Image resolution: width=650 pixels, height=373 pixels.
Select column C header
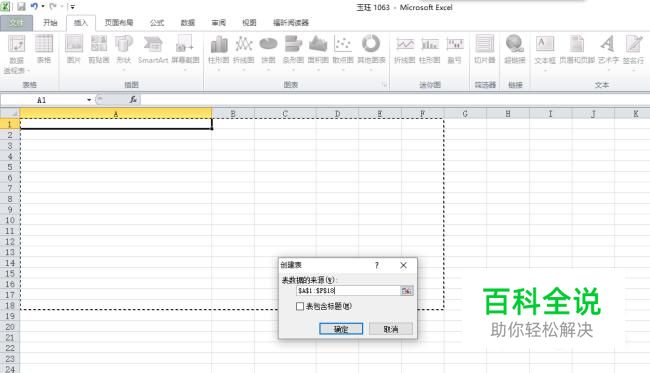285,114
